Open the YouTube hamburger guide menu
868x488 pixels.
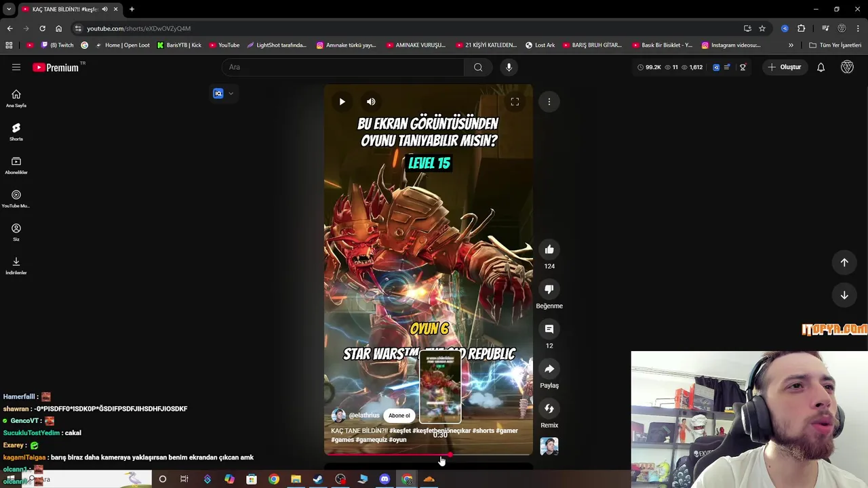click(16, 67)
